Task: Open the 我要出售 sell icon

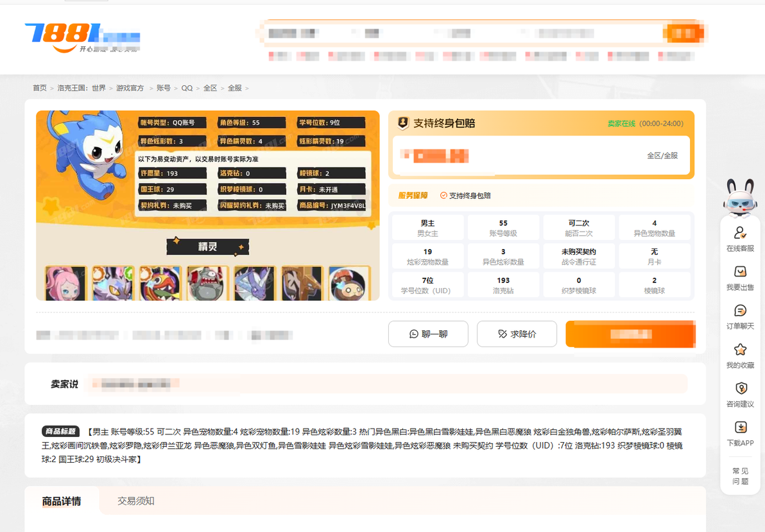Action: [740, 271]
